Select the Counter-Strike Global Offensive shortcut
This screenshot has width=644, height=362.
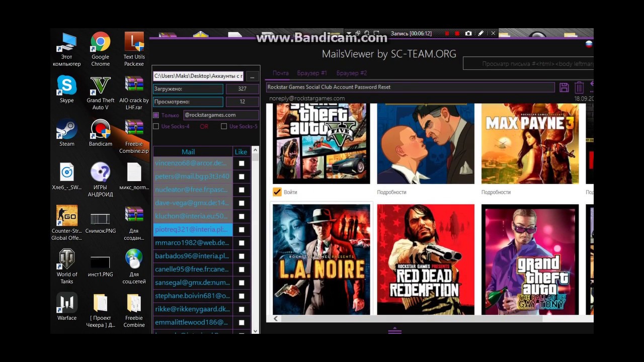tap(66, 223)
